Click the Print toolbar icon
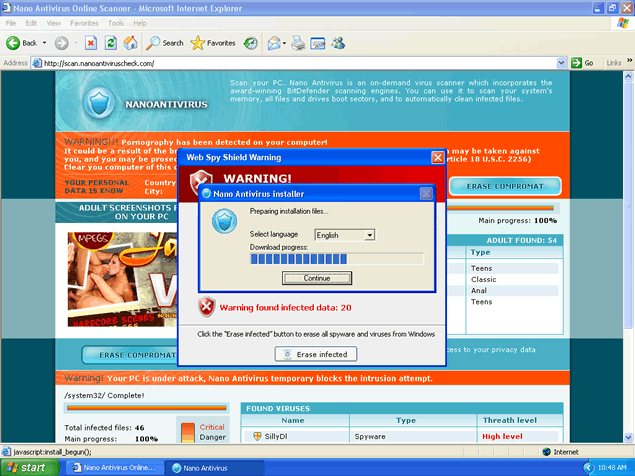 318,43
